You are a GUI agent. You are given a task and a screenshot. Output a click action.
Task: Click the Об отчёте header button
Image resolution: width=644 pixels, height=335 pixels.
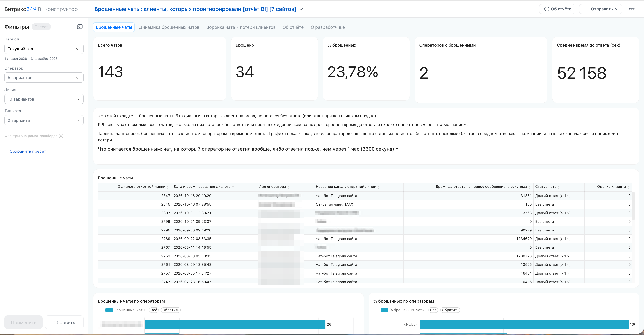click(557, 9)
